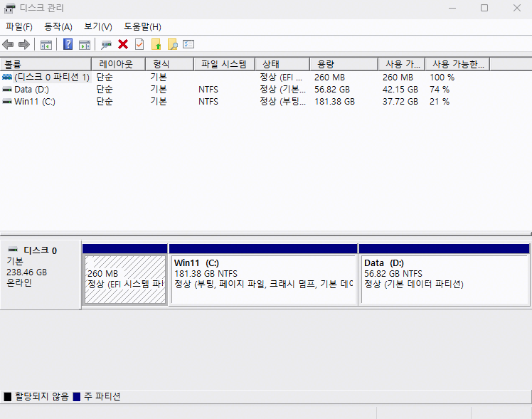Click the folder with green up arrow icon
This screenshot has width=532, height=419.
pos(156,44)
